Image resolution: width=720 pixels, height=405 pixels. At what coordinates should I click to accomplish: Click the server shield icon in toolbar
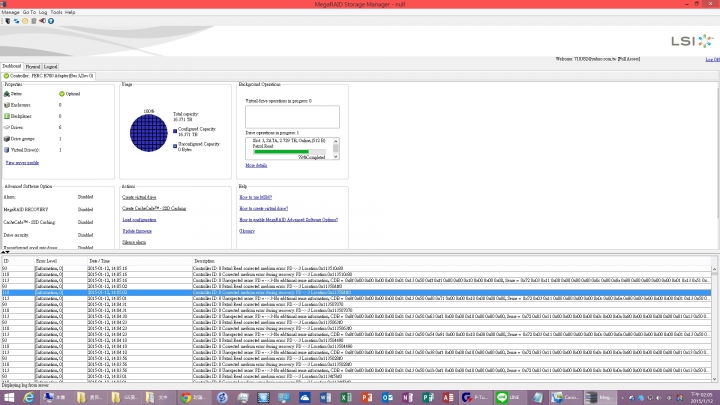click(x=7, y=21)
